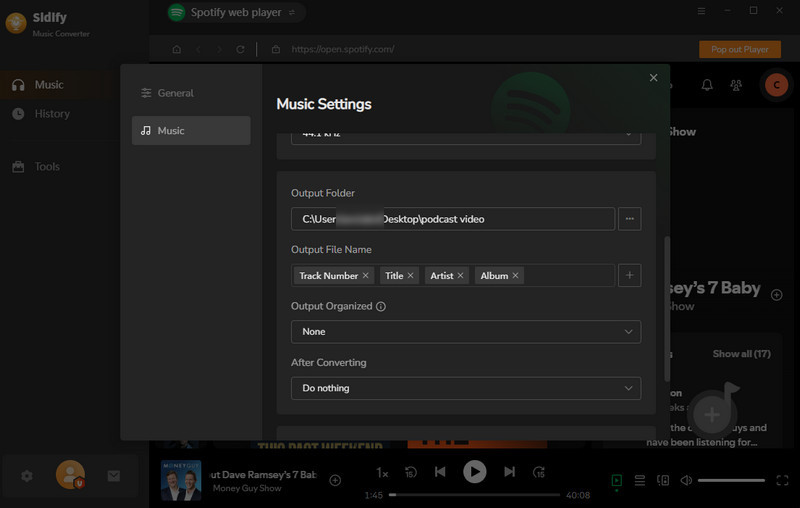Click the Pop out Player button
The width and height of the screenshot is (800, 508).
tap(740, 49)
